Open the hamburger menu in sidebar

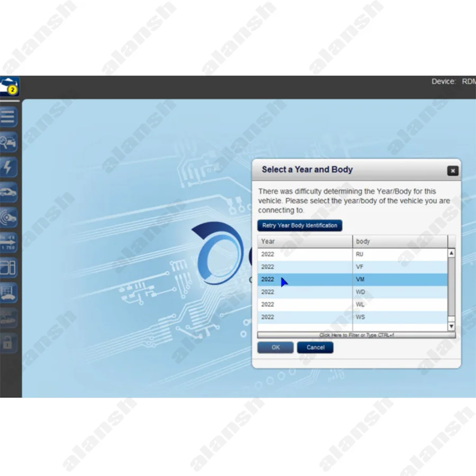pyautogui.click(x=8, y=117)
